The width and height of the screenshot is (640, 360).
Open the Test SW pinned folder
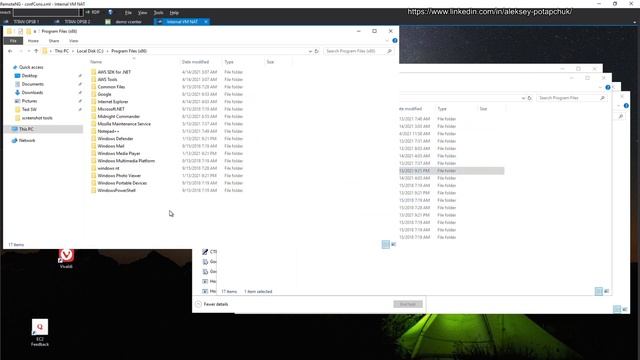pyautogui.click(x=29, y=109)
